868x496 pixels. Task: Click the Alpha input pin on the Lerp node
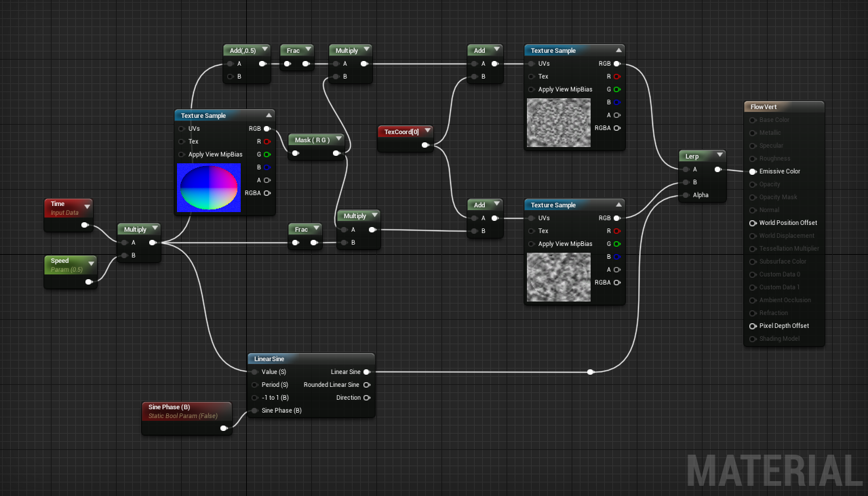pyautogui.click(x=686, y=194)
